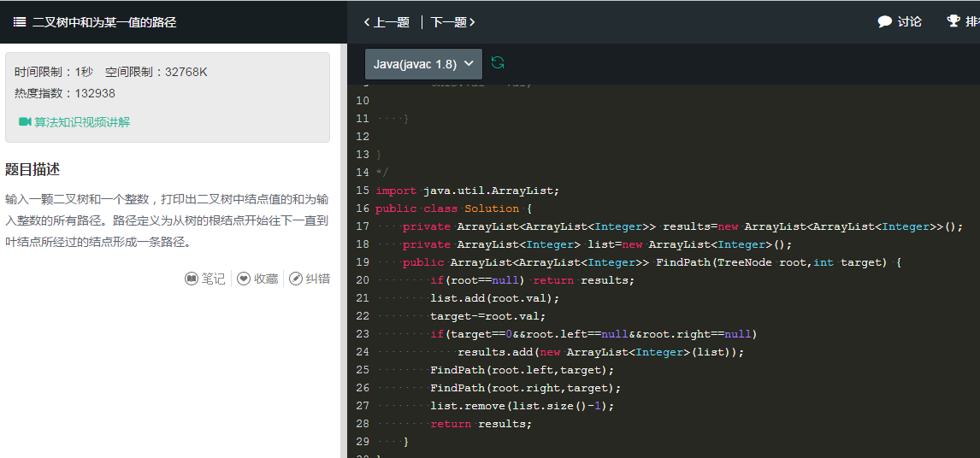The image size is (980, 458).
Task: Click the problem description paragraph
Action: coord(166,220)
